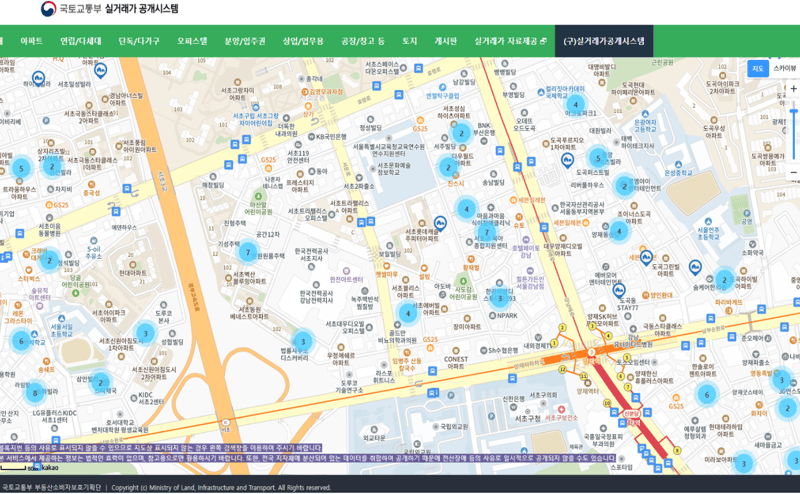Select apartment pin above 서초일성빌라
This screenshot has width=800, height=494.
click(101, 70)
